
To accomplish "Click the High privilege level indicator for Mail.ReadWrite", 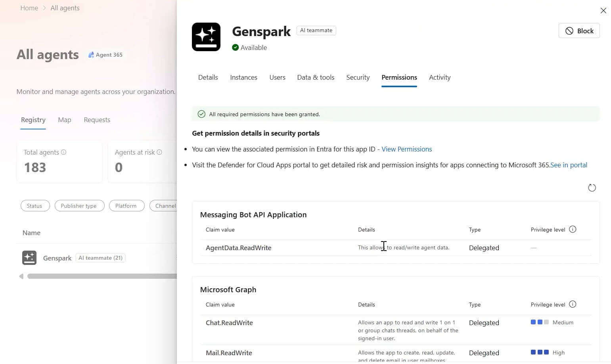I will [x=548, y=353].
